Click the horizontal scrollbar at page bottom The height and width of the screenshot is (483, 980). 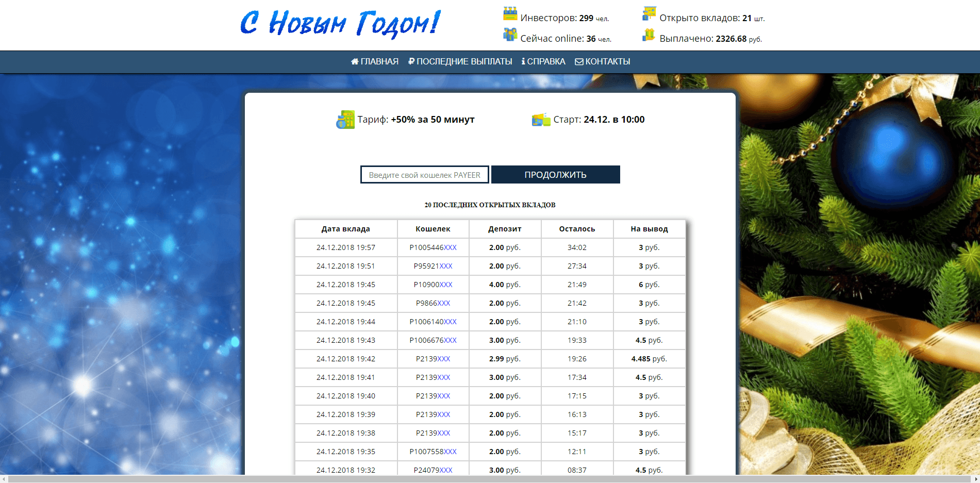tap(490, 479)
